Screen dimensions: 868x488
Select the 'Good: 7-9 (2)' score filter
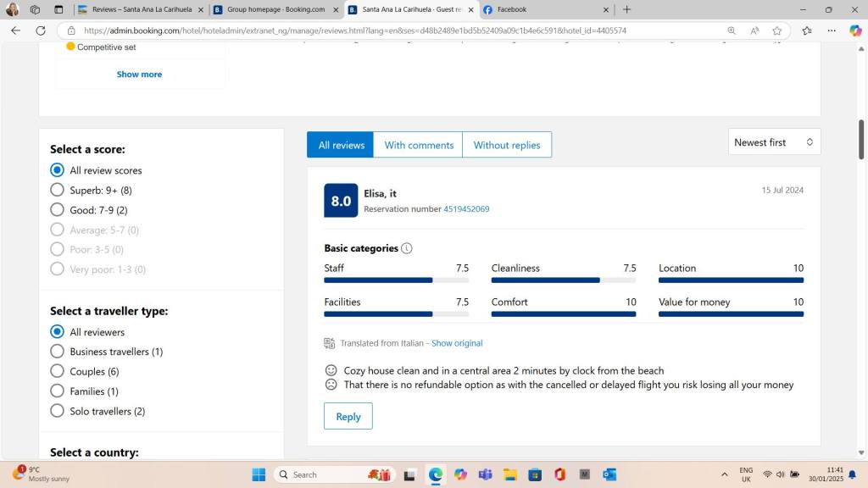(x=58, y=210)
